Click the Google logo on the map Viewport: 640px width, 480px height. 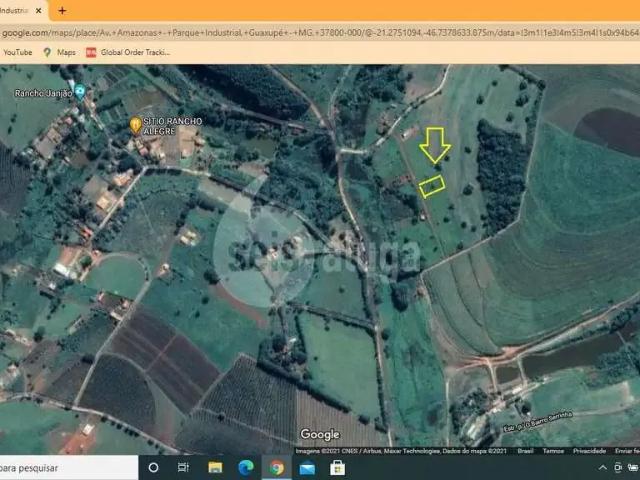tap(320, 434)
